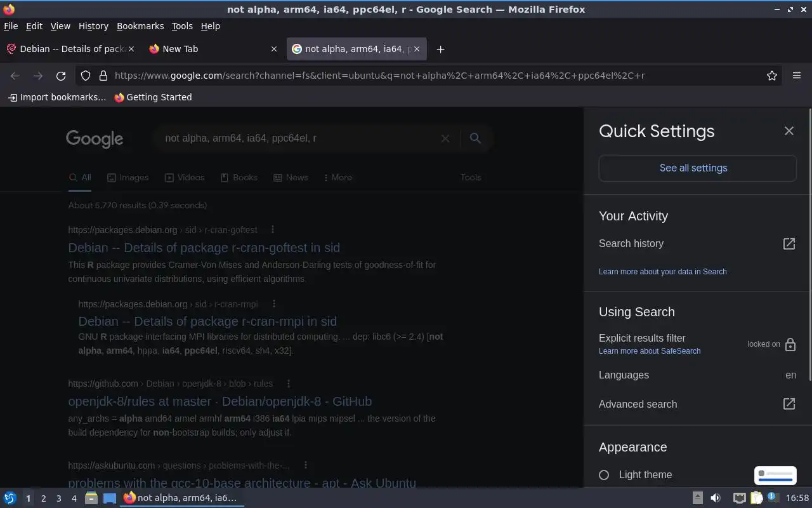Click the notification tray icon beside clock
Viewport: 812px width, 508px height.
[x=773, y=497]
